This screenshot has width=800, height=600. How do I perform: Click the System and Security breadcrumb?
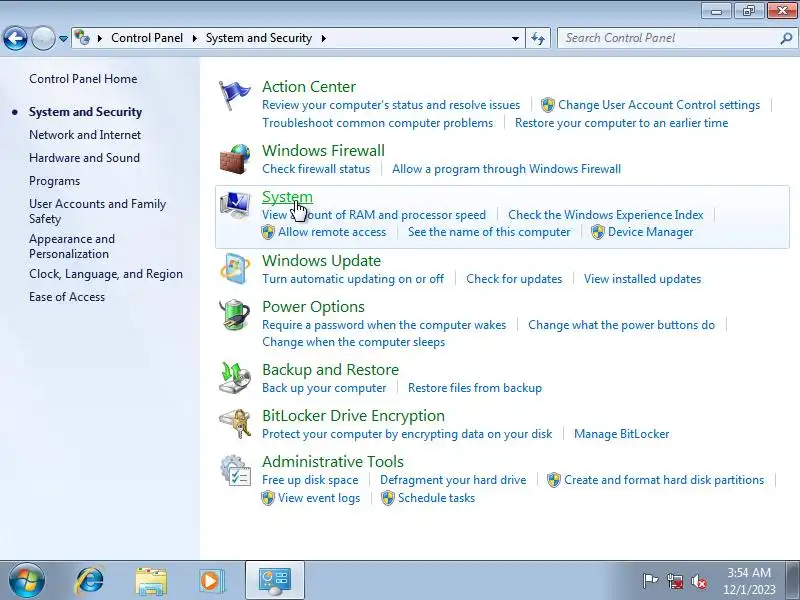point(259,38)
